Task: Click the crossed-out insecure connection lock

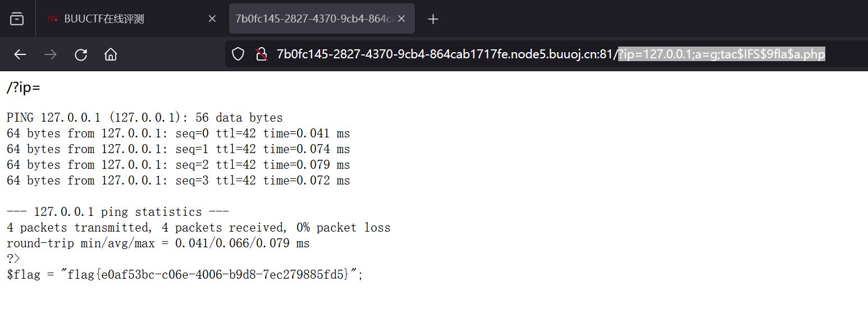Action: 261,54
